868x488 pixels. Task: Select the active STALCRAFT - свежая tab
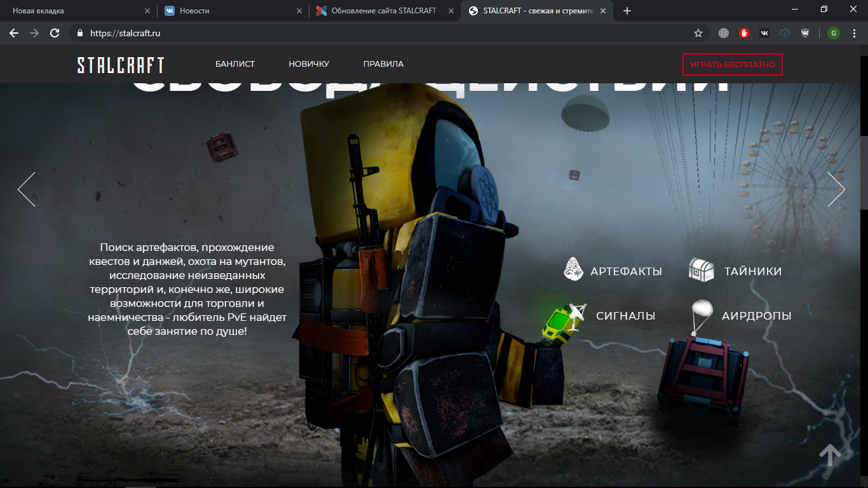coord(537,11)
